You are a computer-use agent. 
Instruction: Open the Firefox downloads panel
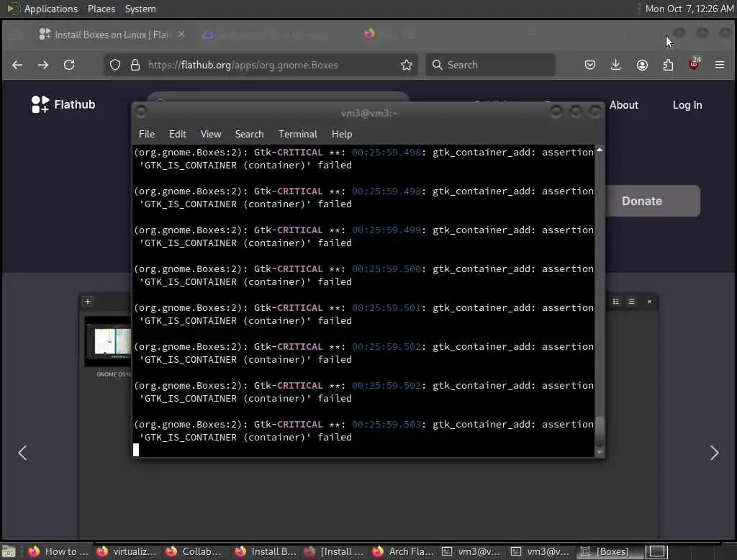coord(616,65)
